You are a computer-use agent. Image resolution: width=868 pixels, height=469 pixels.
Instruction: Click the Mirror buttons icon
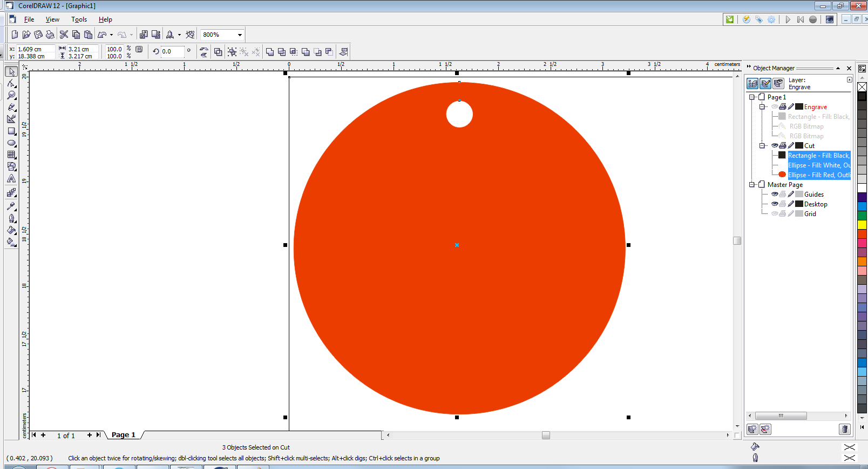(204, 52)
